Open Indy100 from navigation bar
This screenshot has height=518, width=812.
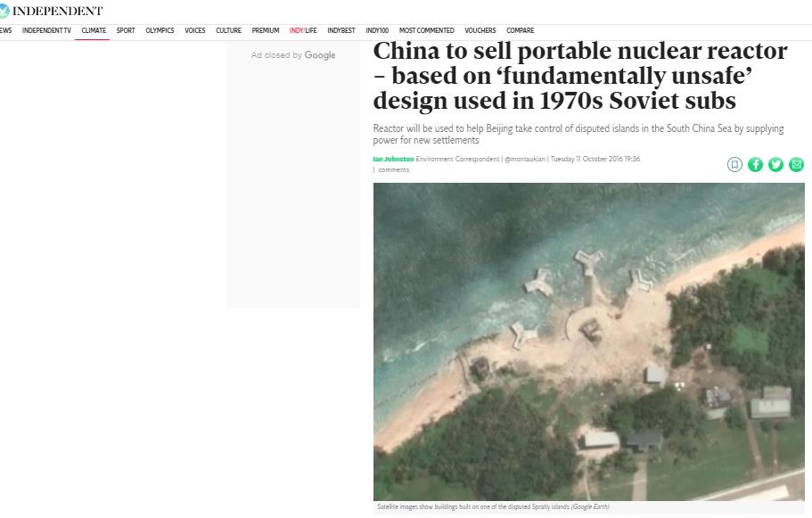tap(377, 30)
